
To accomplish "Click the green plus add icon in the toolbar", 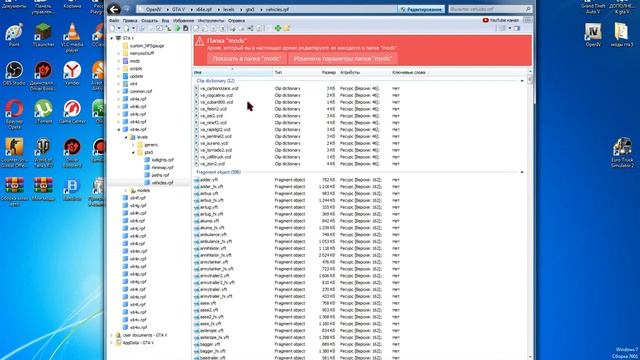I will coord(278,28).
